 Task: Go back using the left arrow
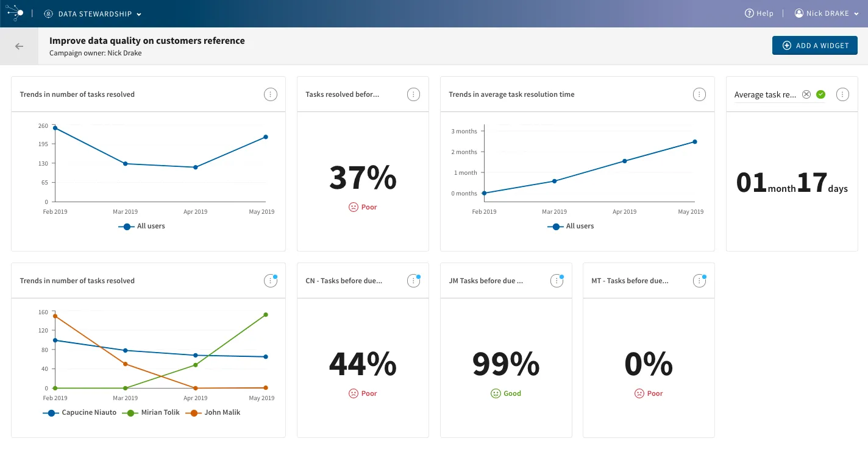pyautogui.click(x=20, y=46)
